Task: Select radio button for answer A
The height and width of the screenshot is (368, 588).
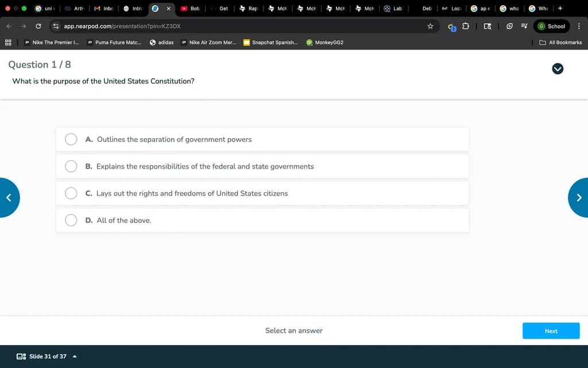Action: click(71, 139)
